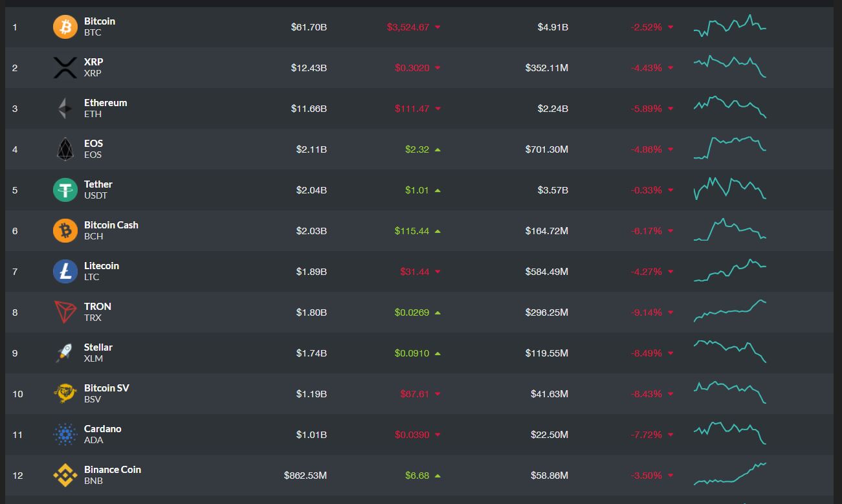Click the Stellar rocket icon
The width and height of the screenshot is (842, 504).
coord(65,353)
